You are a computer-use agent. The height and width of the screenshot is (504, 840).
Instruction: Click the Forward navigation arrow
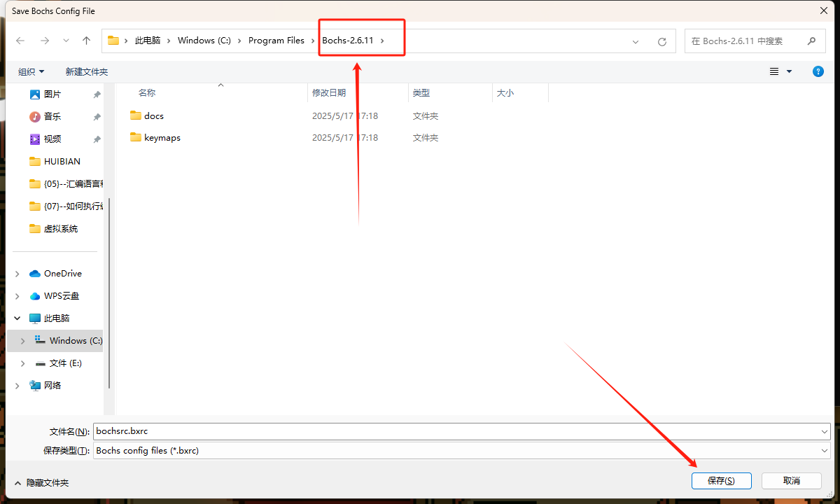[45, 41]
